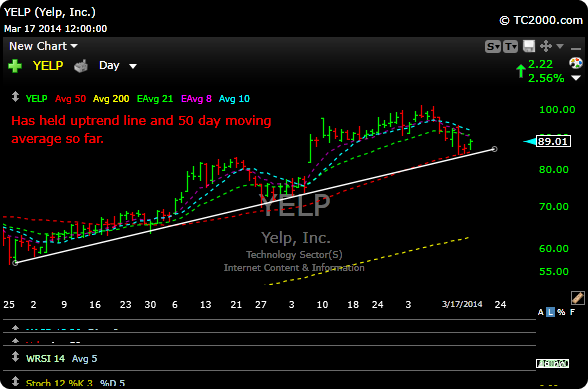The height and width of the screenshot is (389, 588).
Task: Click the cyan price pointer arrow
Action: pos(530,142)
